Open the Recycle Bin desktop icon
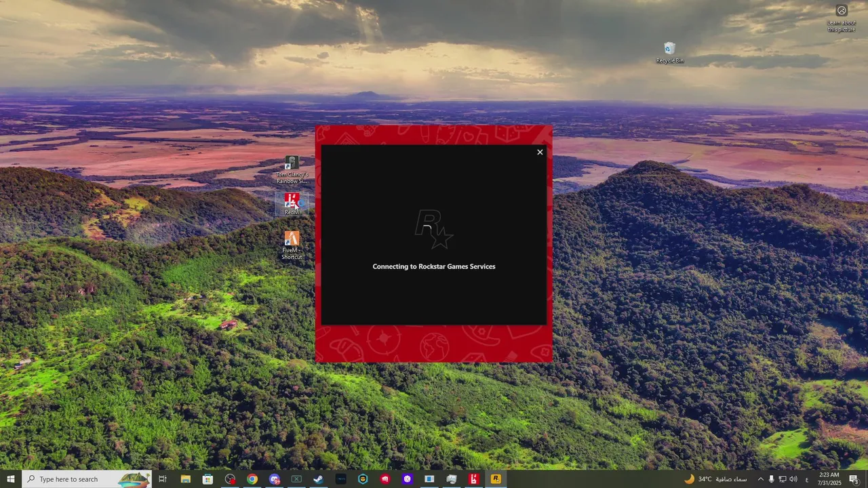868x488 pixels. pyautogui.click(x=669, y=53)
